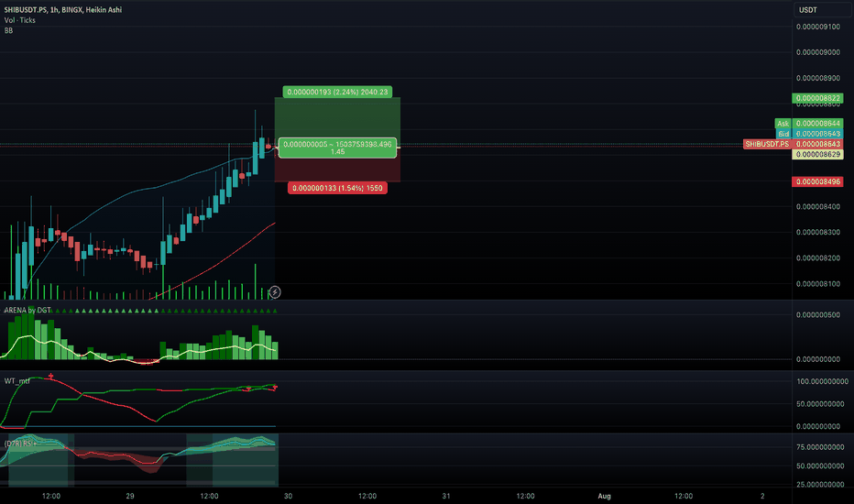
Task: Click the Vol · Ticks indicator label
Action: (x=19, y=20)
